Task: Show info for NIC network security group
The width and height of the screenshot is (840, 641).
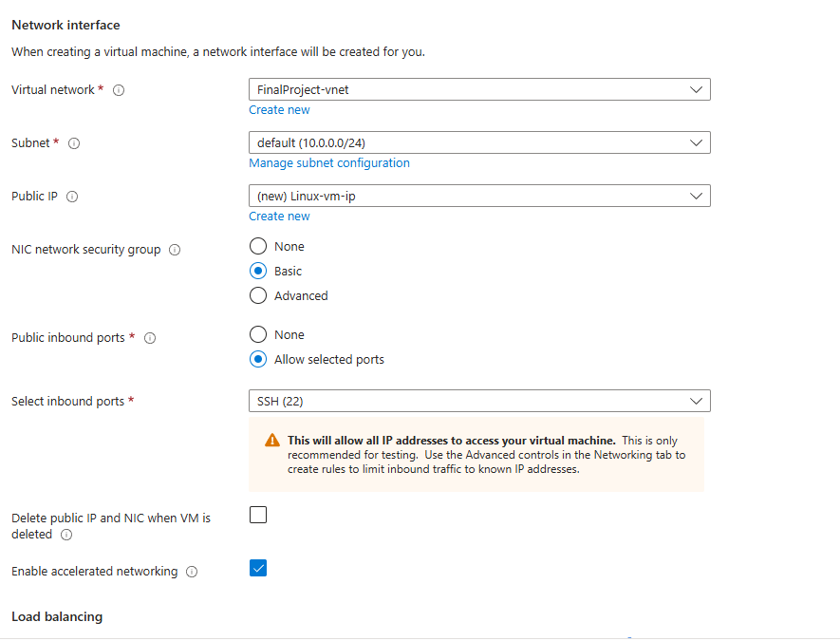Action: (175, 250)
